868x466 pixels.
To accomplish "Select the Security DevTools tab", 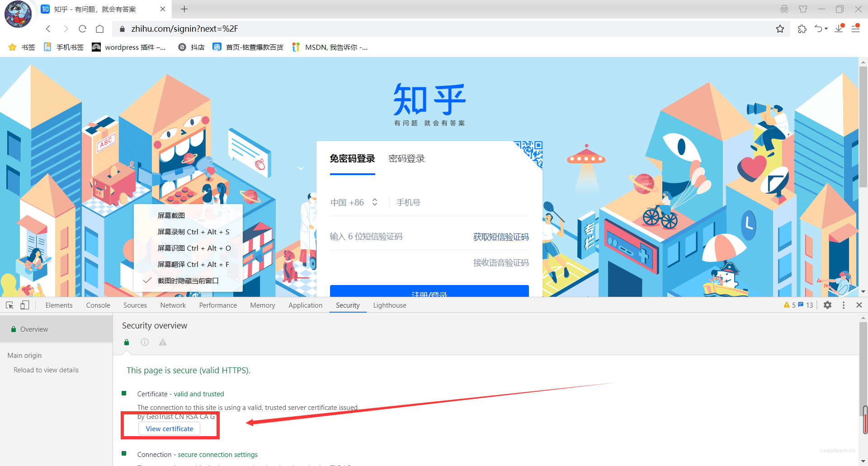I will [348, 305].
